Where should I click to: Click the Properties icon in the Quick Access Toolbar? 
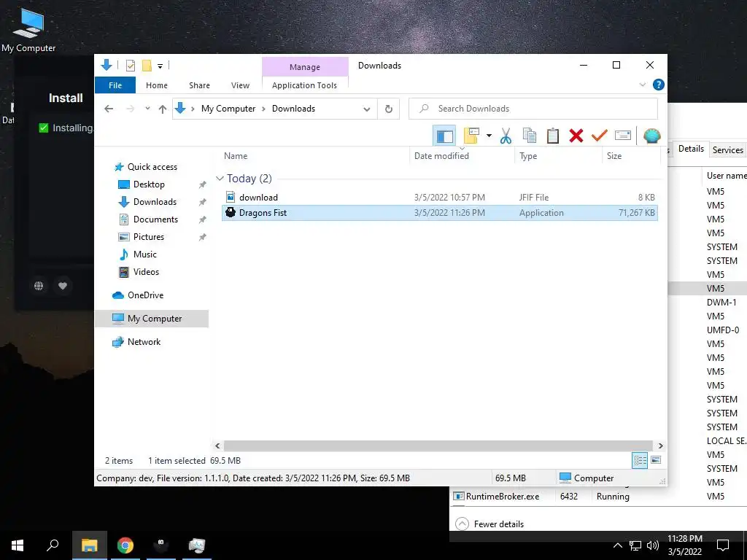click(130, 66)
